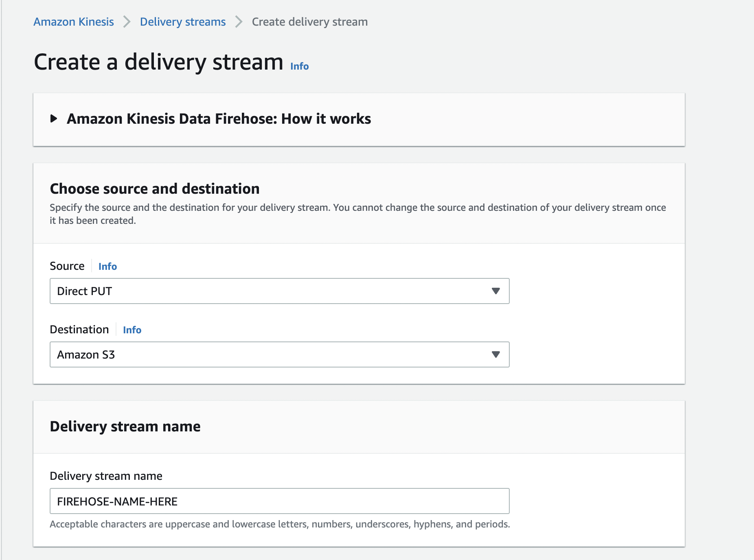Open the Source dropdown showing Direct PUT
This screenshot has width=754, height=560.
tap(279, 291)
